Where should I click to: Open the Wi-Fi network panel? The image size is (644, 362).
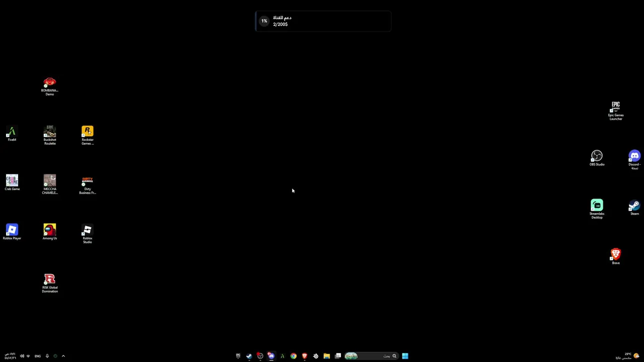(x=28, y=356)
